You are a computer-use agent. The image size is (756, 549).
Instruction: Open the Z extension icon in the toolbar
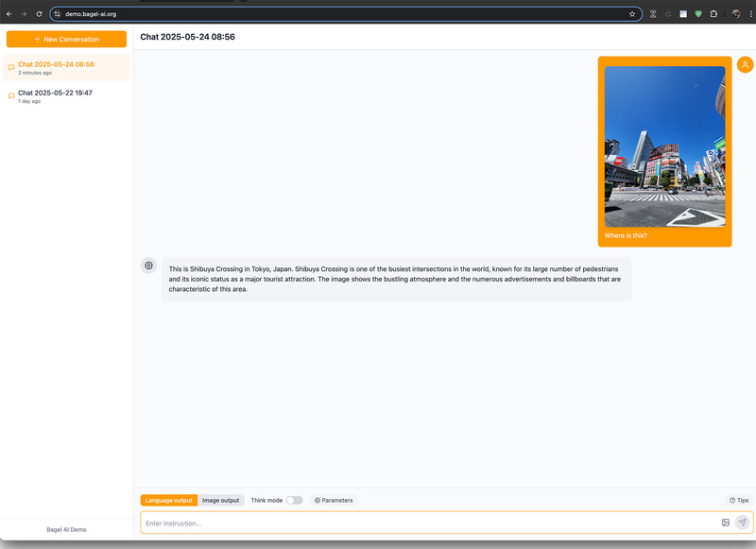click(x=653, y=14)
